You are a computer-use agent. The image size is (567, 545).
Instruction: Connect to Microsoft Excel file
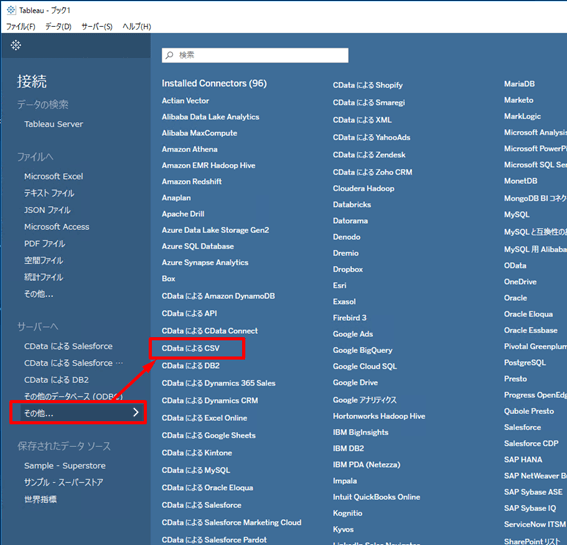[x=54, y=176]
